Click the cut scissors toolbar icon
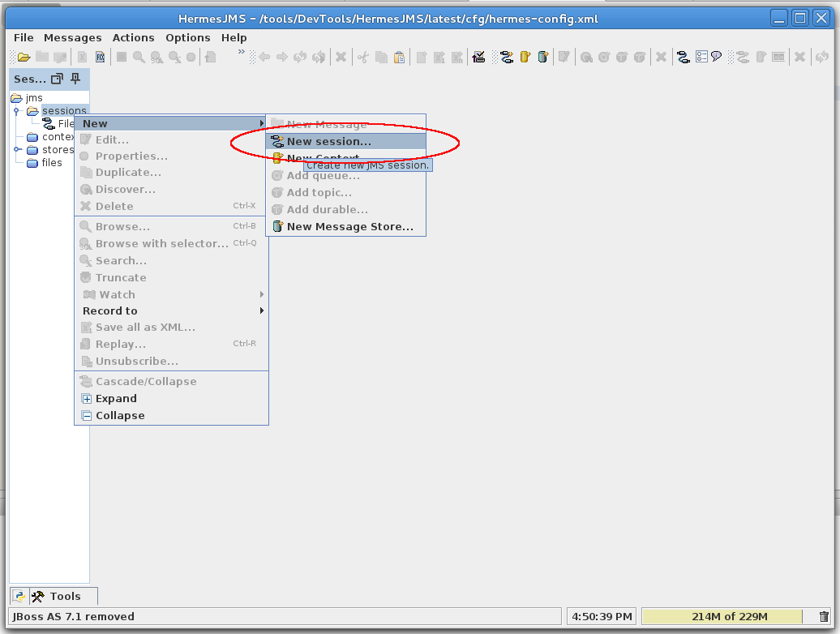The image size is (840, 634). pyautogui.click(x=363, y=57)
